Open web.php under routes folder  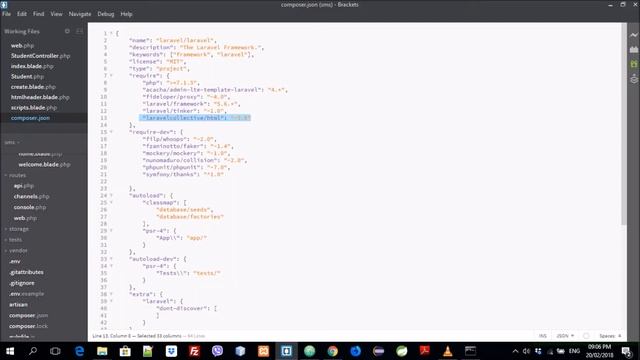point(25,218)
